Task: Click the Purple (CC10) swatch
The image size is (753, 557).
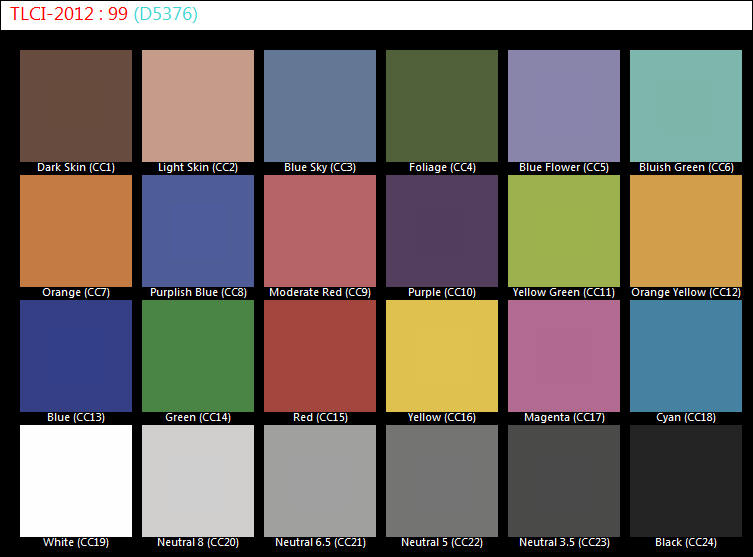Action: click(442, 231)
